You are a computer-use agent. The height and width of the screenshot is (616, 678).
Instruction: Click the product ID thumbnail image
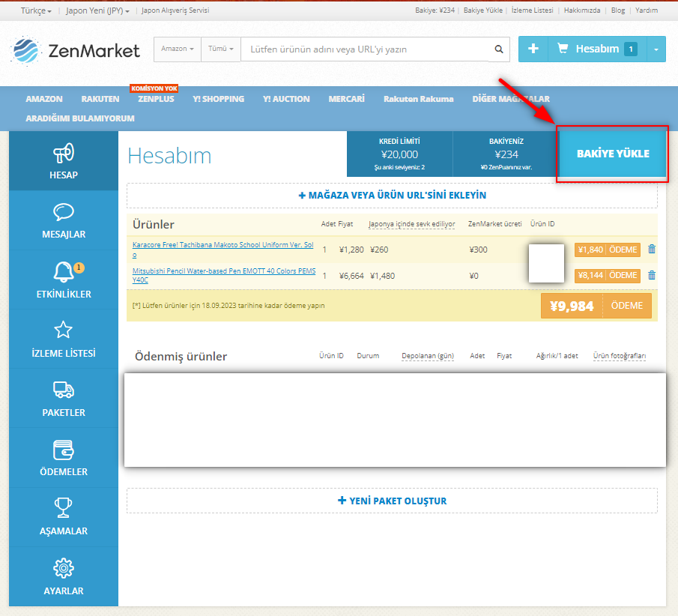pyautogui.click(x=547, y=264)
